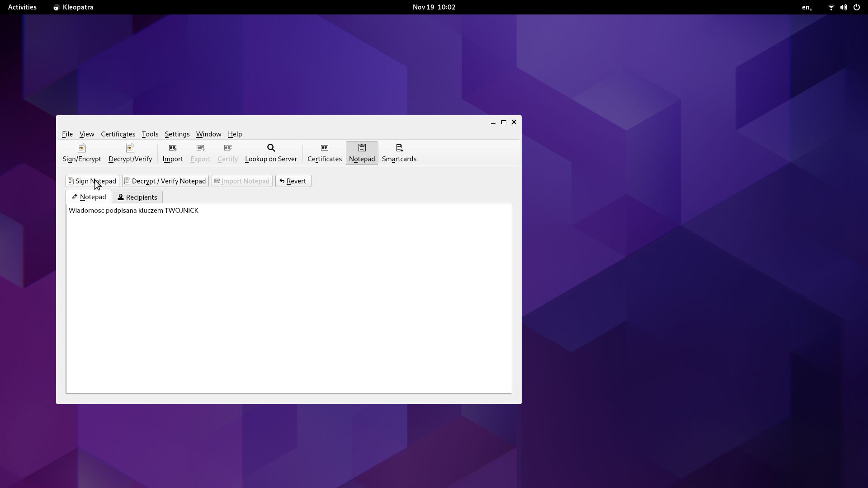
Task: Open the Smartcards view
Action: click(399, 153)
